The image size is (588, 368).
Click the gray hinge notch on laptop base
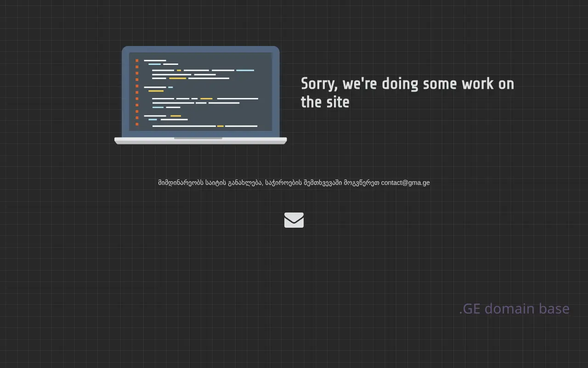click(198, 138)
